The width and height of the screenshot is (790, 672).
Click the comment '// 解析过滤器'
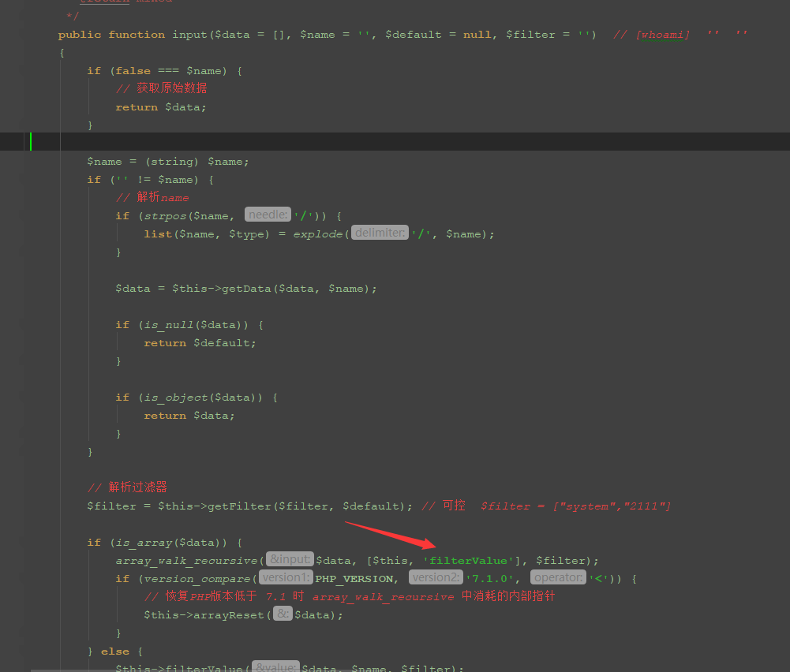point(127,487)
